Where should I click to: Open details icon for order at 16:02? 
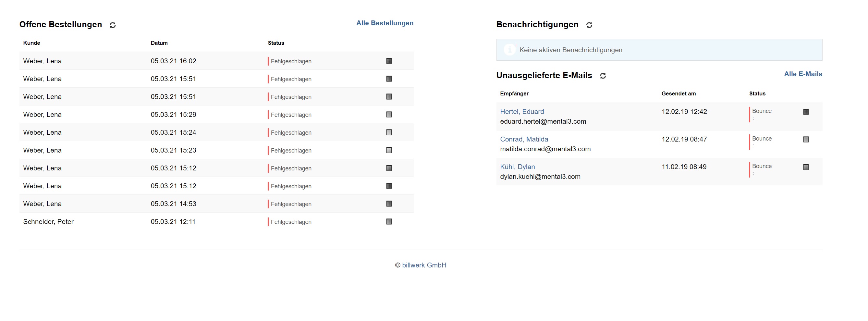click(x=389, y=61)
